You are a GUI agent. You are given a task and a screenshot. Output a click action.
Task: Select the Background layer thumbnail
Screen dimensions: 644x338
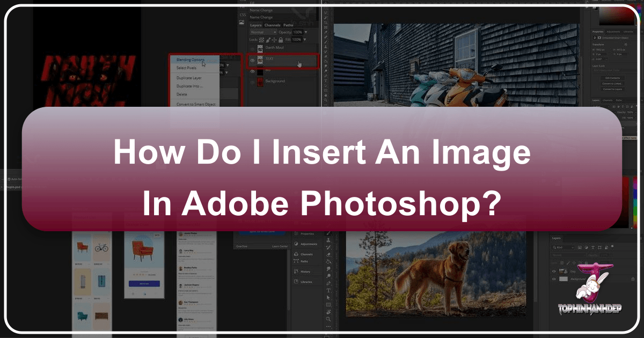tap(260, 81)
